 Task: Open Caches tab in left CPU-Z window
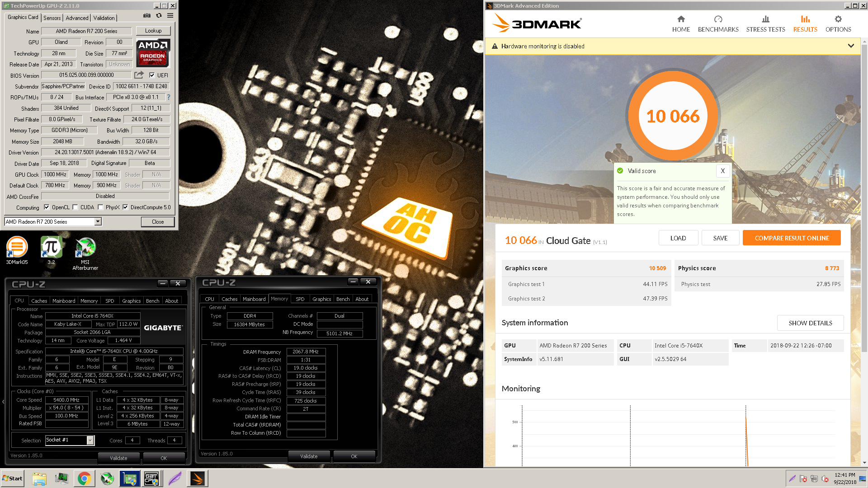(39, 301)
